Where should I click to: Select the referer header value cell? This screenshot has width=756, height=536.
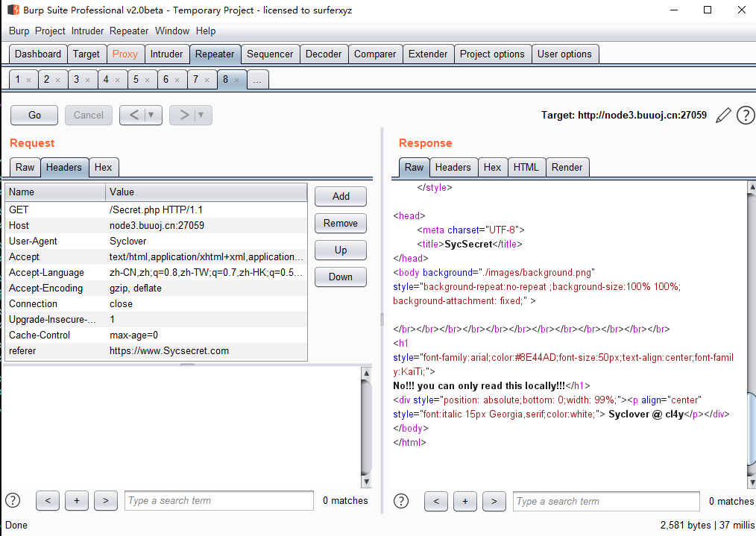click(207, 351)
